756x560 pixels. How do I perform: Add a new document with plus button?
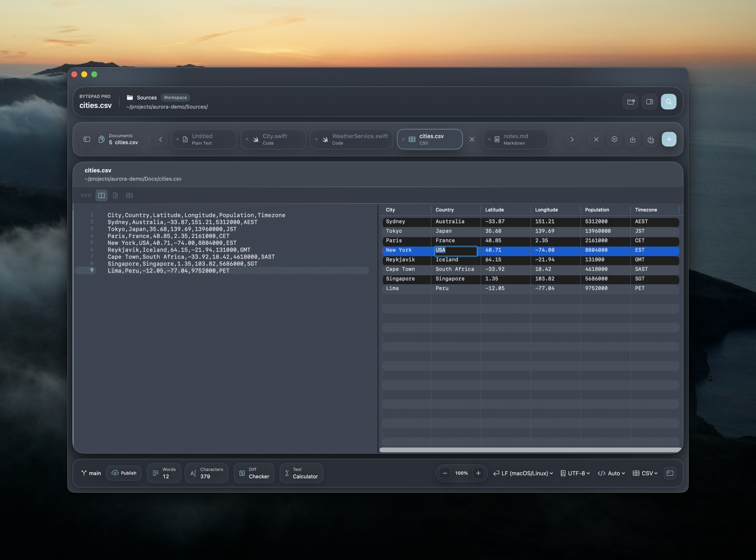point(669,139)
